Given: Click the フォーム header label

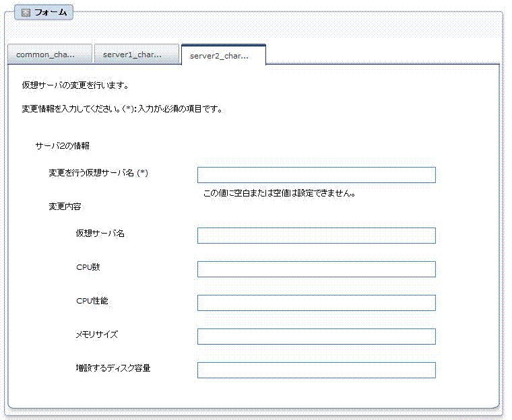Looking at the screenshot, I should [x=51, y=12].
